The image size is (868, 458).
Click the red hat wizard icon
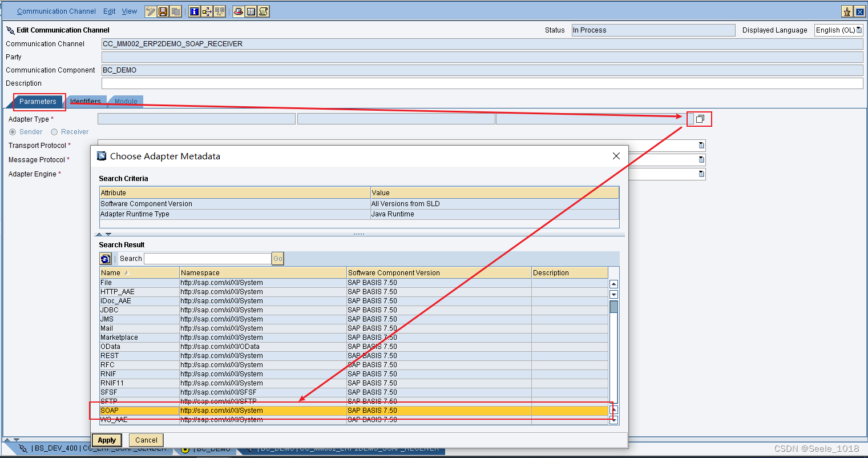(x=239, y=11)
